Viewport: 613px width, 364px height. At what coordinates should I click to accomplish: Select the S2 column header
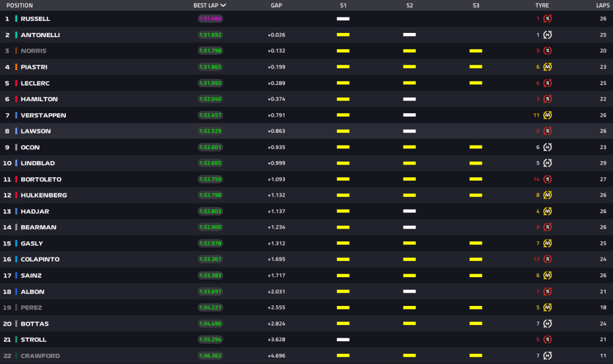pyautogui.click(x=409, y=5)
